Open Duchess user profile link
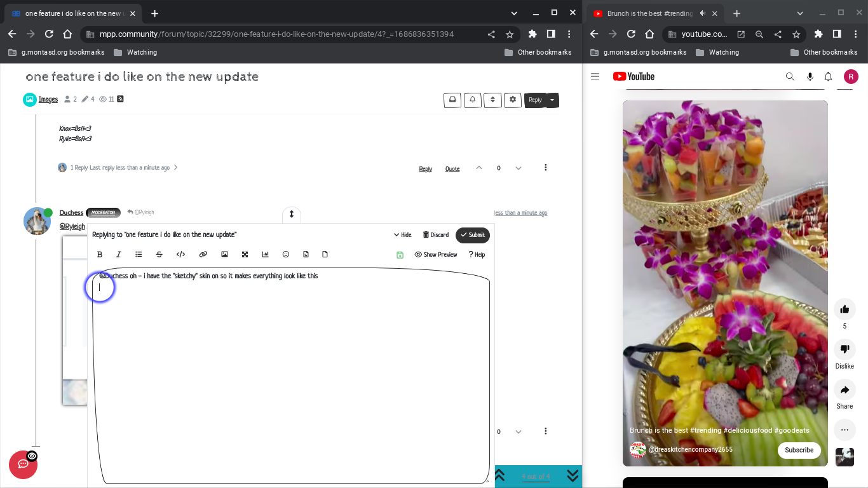The image size is (868, 488). tap(71, 212)
